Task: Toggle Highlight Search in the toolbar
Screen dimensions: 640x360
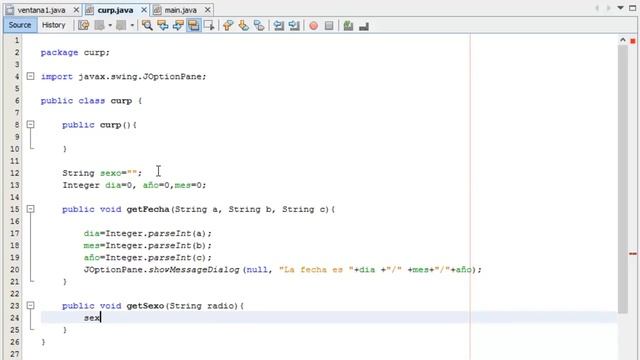Action: pos(193,26)
